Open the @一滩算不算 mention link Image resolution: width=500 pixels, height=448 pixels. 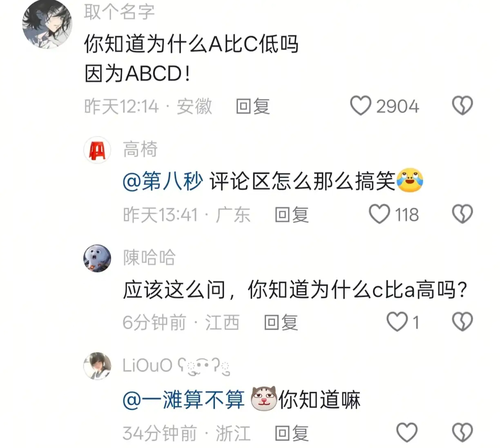[183, 400]
